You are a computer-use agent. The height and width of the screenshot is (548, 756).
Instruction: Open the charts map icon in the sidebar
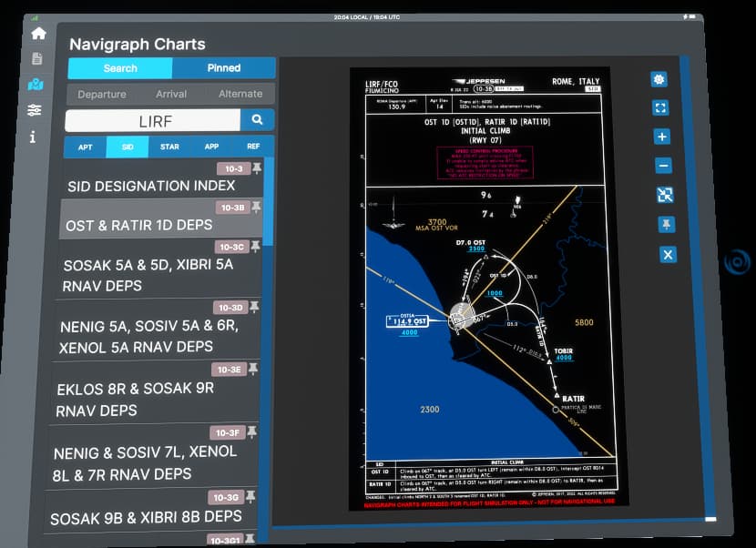[36, 85]
